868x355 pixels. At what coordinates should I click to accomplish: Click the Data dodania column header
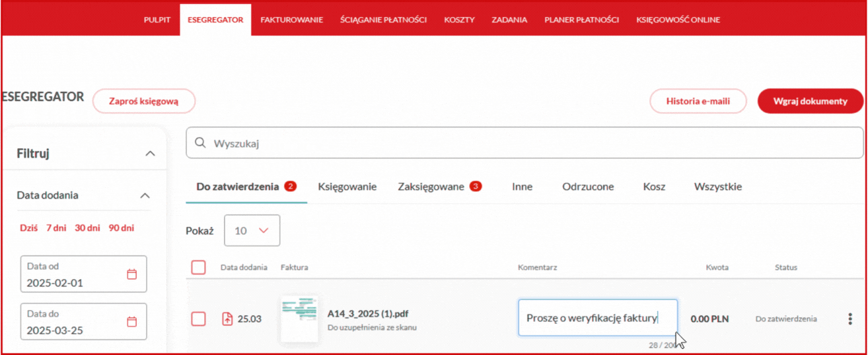coord(244,267)
